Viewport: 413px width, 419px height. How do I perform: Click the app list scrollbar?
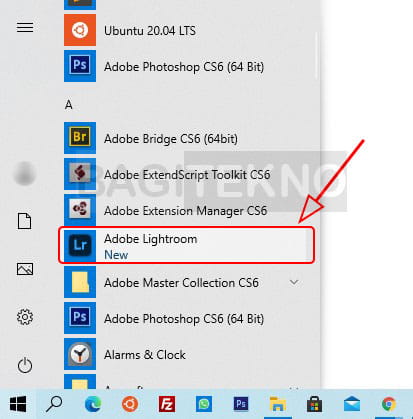tap(315, 55)
